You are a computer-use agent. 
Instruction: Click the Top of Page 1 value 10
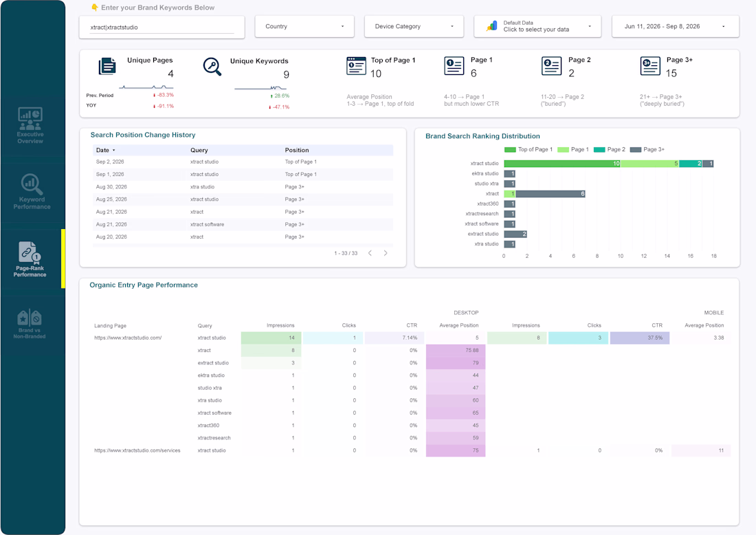[375, 74]
